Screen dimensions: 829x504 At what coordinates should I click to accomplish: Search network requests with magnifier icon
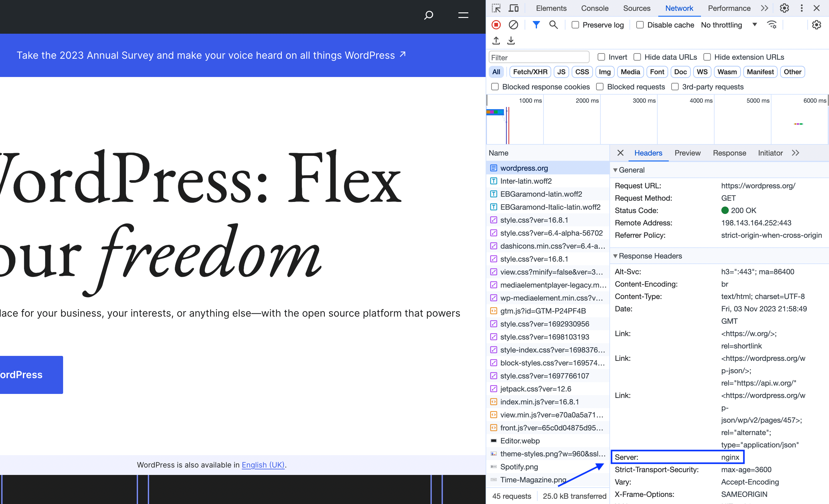click(x=553, y=24)
